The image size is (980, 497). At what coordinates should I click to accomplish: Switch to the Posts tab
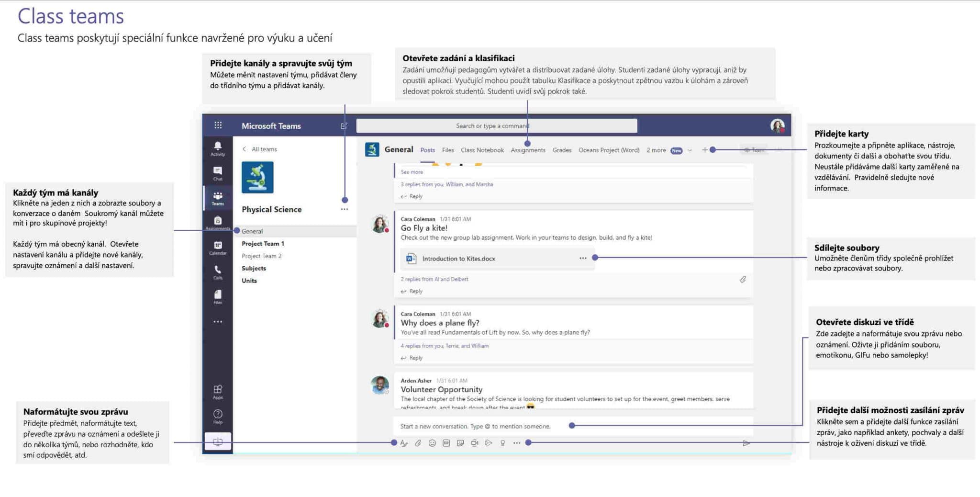[x=428, y=150]
